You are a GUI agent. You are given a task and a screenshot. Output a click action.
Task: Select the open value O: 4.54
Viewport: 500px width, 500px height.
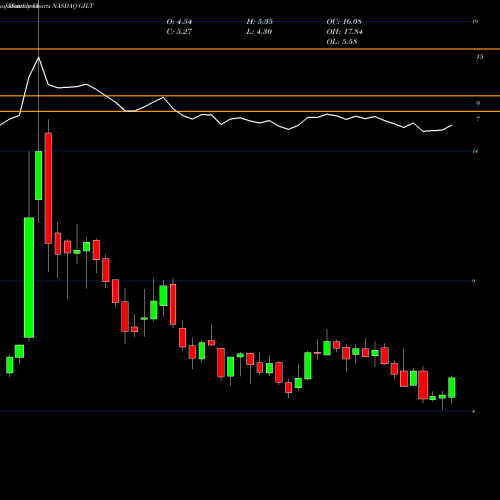coord(179,22)
